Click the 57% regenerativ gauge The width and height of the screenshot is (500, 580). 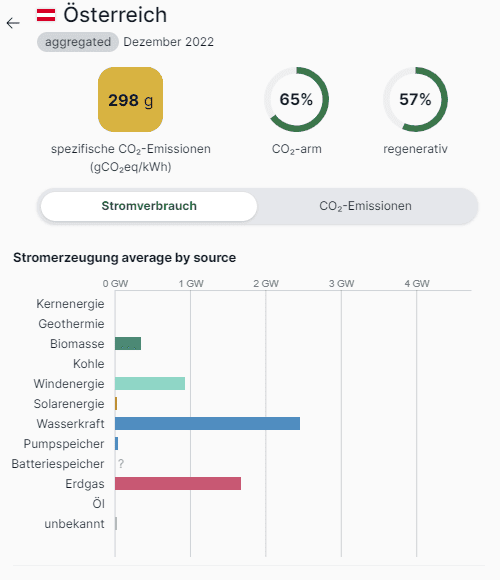point(415,100)
